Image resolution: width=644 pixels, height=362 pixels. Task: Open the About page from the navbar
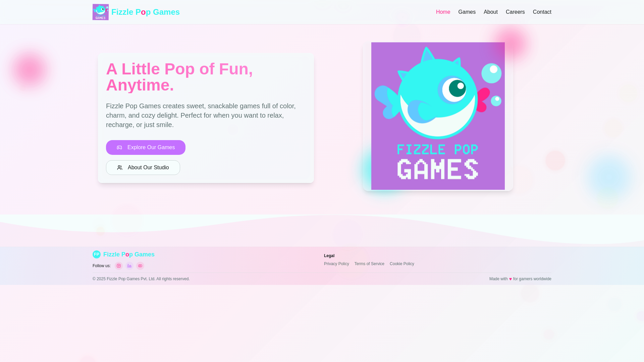[x=490, y=12]
